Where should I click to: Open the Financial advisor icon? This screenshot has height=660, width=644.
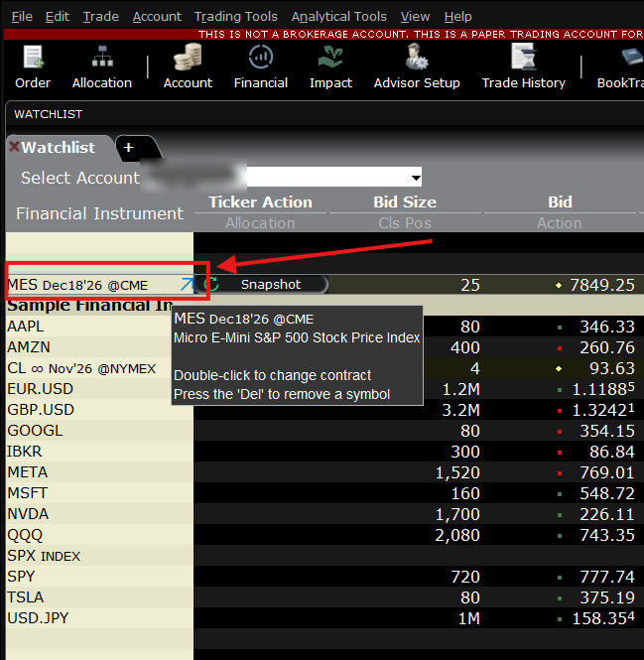261,66
